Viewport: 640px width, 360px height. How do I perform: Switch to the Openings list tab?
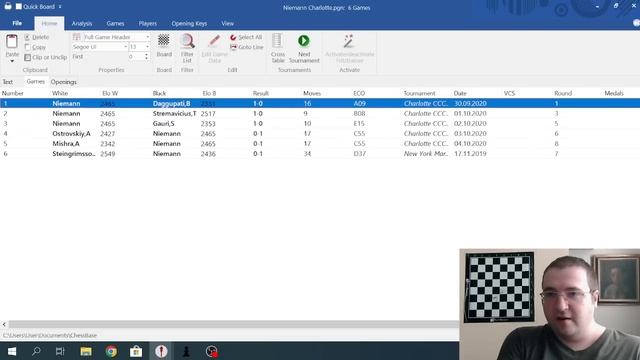[63, 82]
